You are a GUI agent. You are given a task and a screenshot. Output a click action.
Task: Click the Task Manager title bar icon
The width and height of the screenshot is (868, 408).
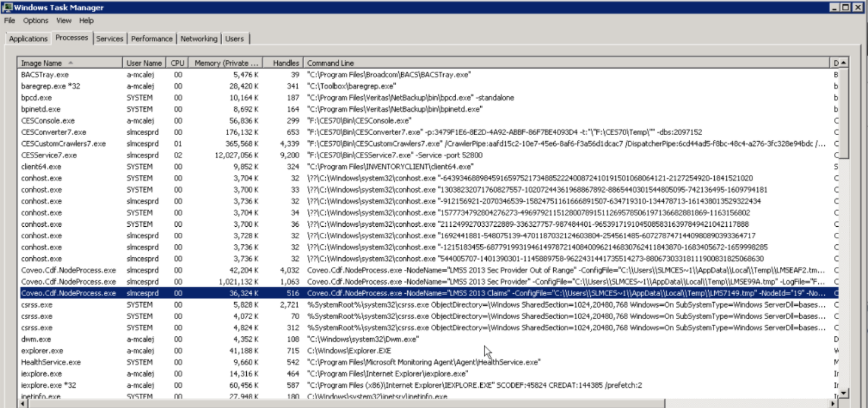(x=7, y=7)
